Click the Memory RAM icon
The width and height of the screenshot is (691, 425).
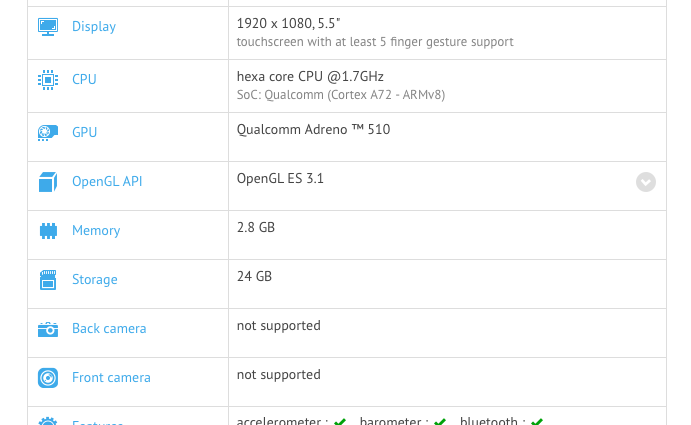(x=48, y=231)
